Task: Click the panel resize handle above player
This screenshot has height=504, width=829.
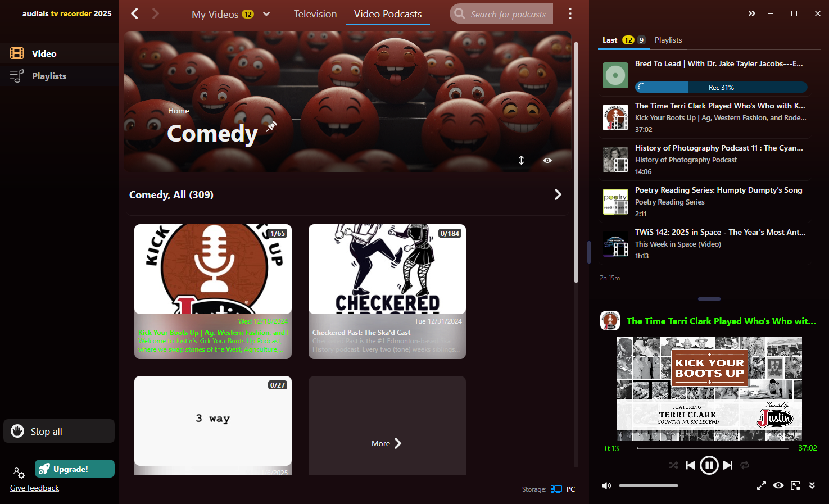Action: [x=709, y=299]
